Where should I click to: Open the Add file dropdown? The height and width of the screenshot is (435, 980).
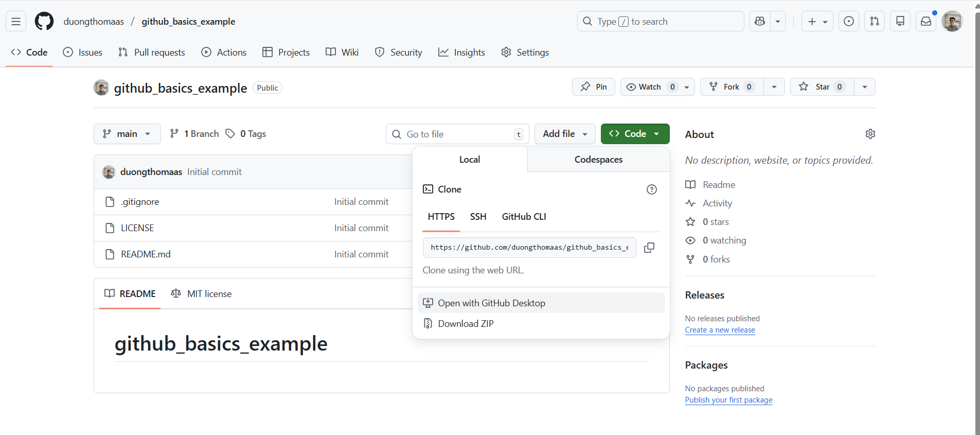[x=564, y=134]
